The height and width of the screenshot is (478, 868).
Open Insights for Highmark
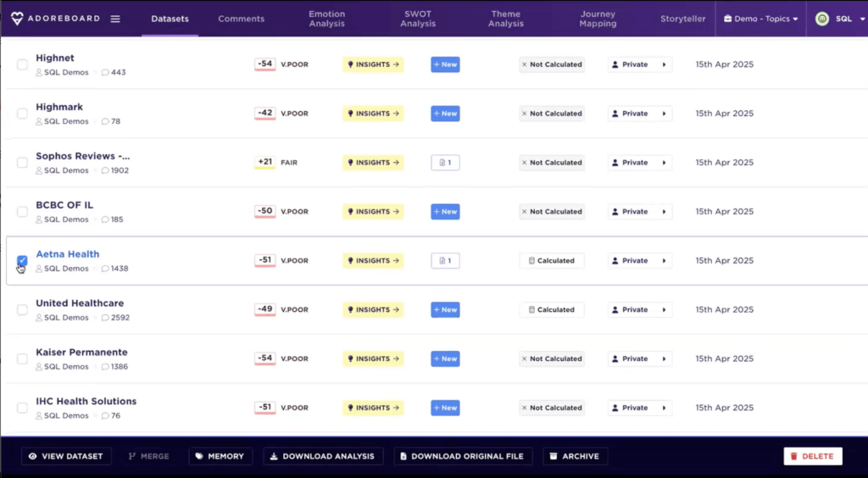coord(373,114)
